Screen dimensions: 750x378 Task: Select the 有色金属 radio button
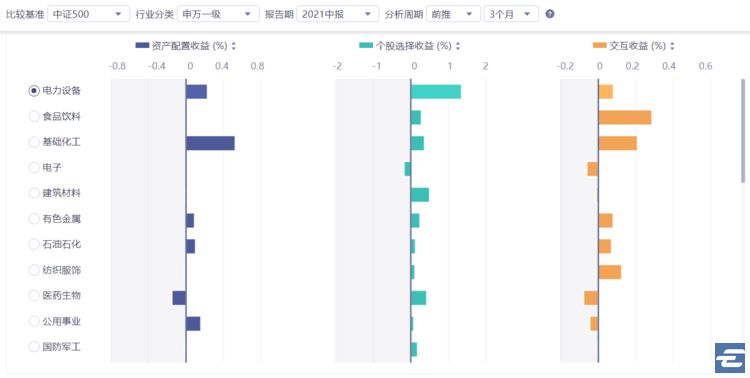click(x=34, y=219)
